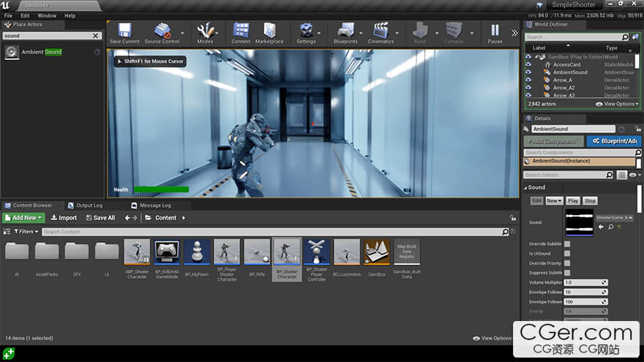Click the World Outliner add folder icon
This screenshot has height=362, width=644.
(x=635, y=37)
